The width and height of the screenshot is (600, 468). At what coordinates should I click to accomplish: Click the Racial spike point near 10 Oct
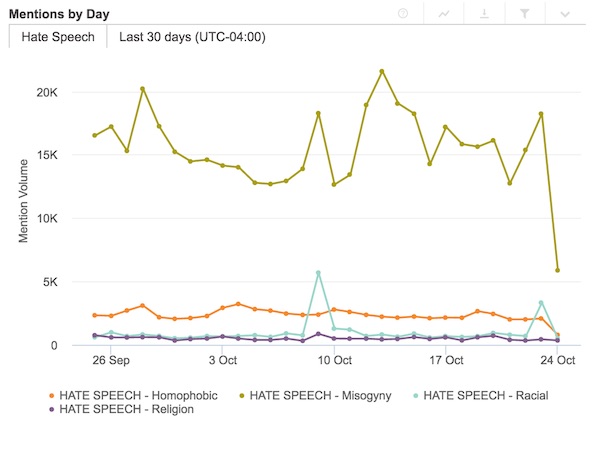(318, 272)
